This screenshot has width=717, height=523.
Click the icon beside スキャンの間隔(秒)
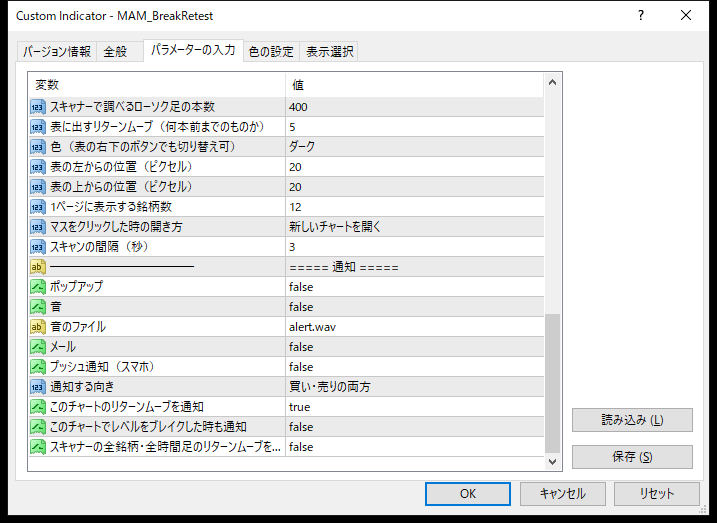38,247
